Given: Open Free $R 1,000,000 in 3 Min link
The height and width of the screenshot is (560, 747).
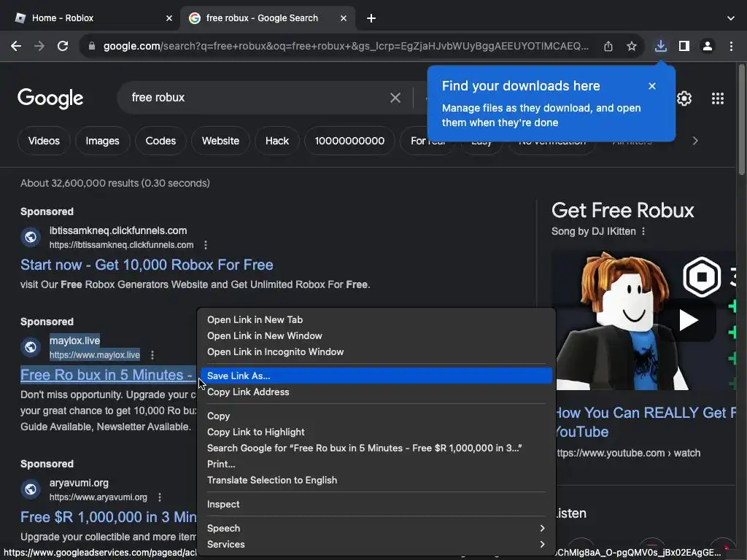Looking at the screenshot, I should pyautogui.click(x=108, y=517).
